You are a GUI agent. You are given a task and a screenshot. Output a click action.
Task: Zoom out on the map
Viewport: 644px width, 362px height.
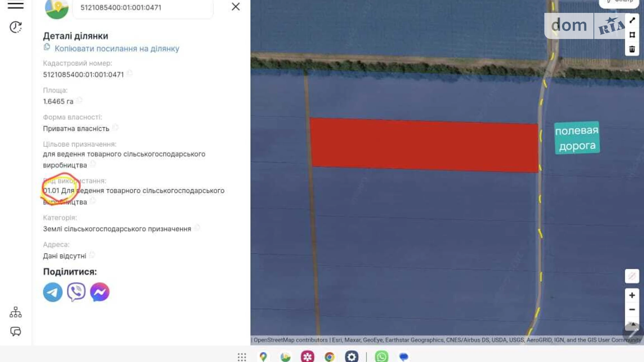tap(632, 309)
